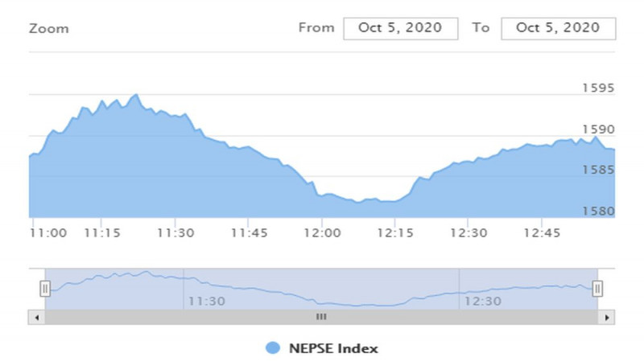Click scrollbar right arrow button

pyautogui.click(x=609, y=317)
